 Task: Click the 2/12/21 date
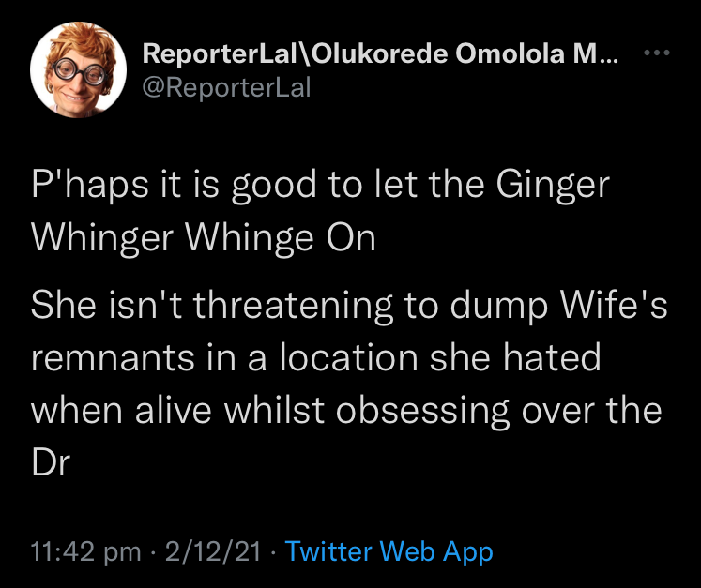click(212, 550)
